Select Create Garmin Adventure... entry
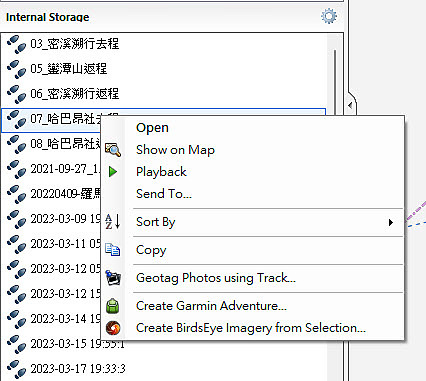 [x=211, y=306]
